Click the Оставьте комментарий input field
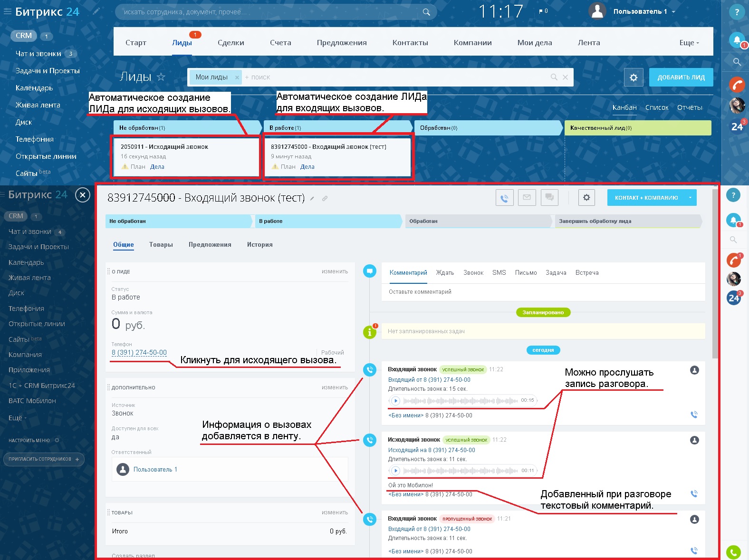Screen dimensions: 749x560 pyautogui.click(x=543, y=292)
